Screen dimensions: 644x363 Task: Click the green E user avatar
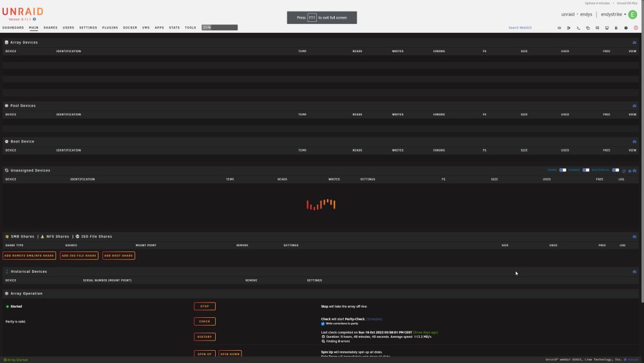coord(632,14)
